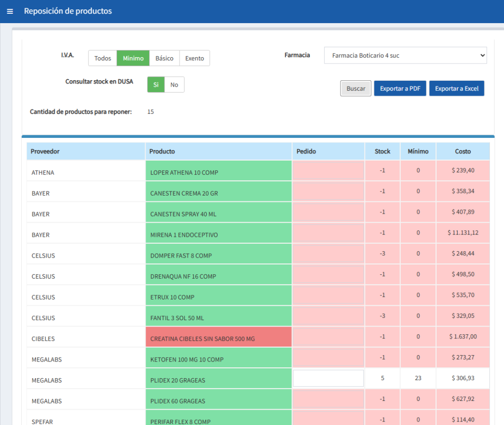Select the Exento I.V.A. filter

[x=194, y=58]
